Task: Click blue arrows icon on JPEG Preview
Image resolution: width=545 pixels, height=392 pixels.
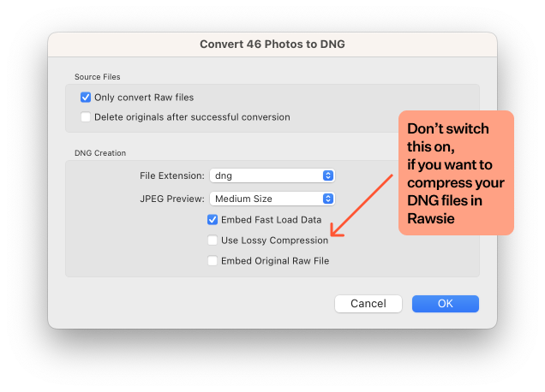Action: click(x=327, y=199)
